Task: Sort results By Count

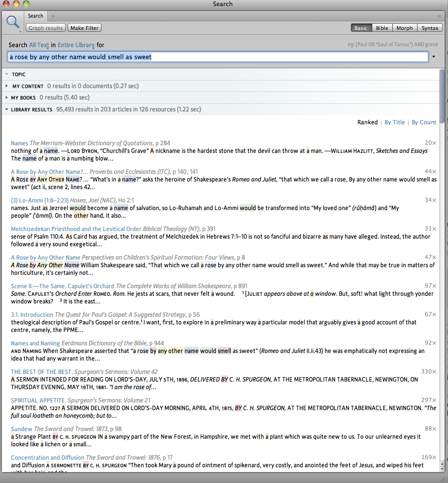Action: (424, 122)
